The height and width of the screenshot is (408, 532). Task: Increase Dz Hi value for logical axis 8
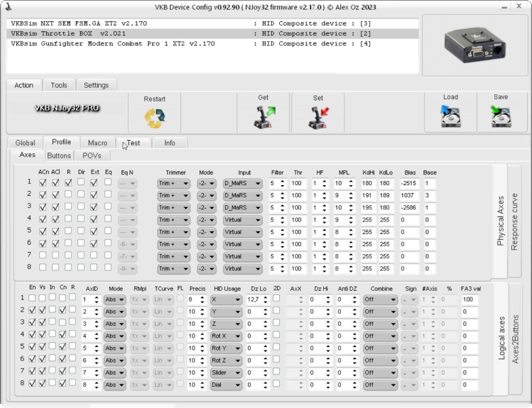coord(328,383)
